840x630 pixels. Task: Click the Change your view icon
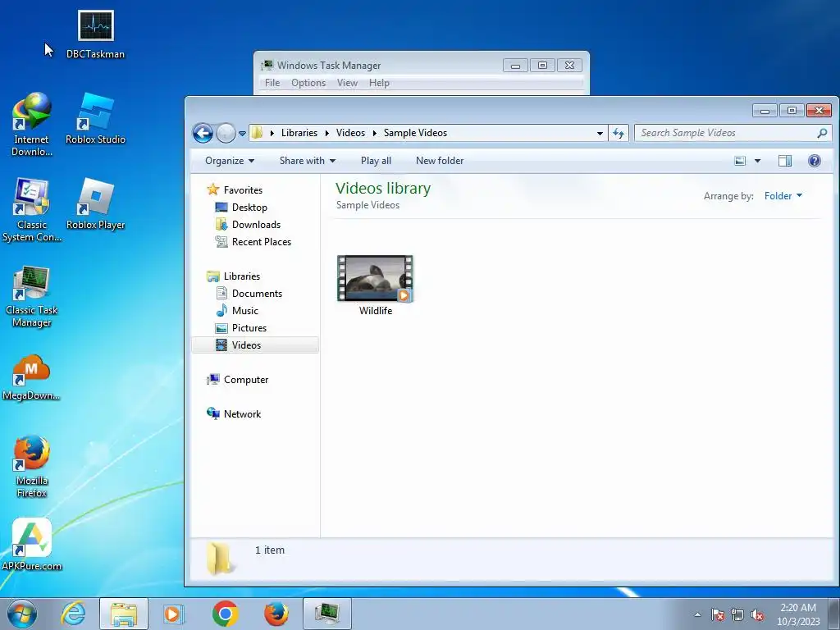[x=740, y=161]
